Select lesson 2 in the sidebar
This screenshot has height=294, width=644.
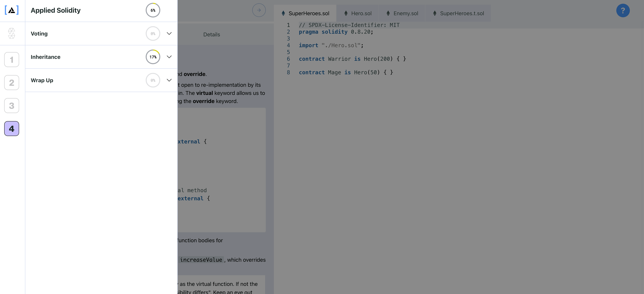[x=11, y=82]
